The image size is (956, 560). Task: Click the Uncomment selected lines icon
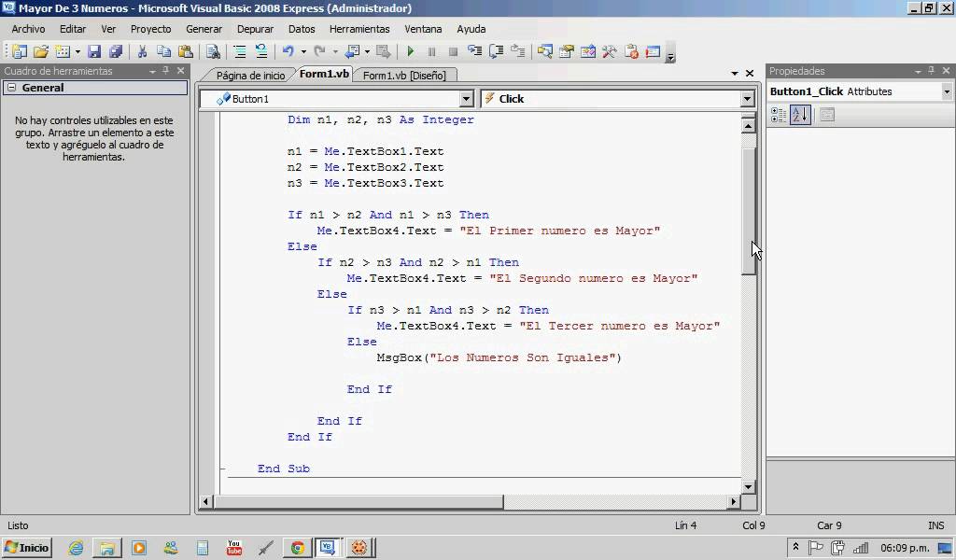coord(261,51)
